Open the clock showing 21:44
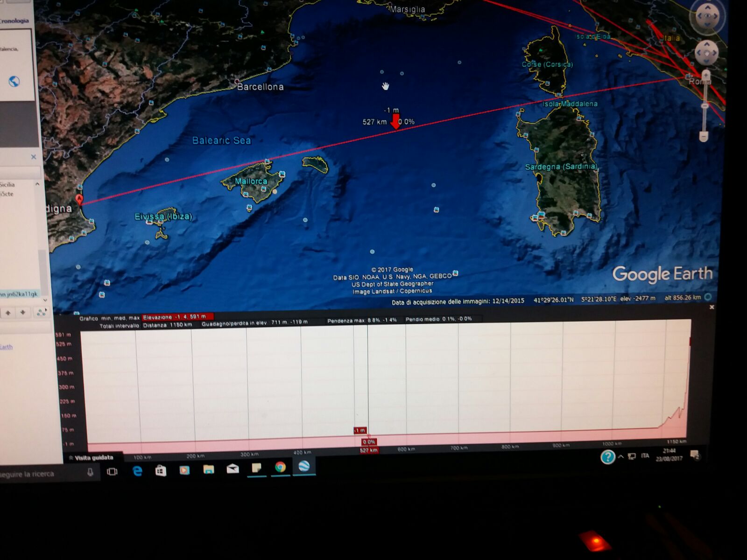 669,455
